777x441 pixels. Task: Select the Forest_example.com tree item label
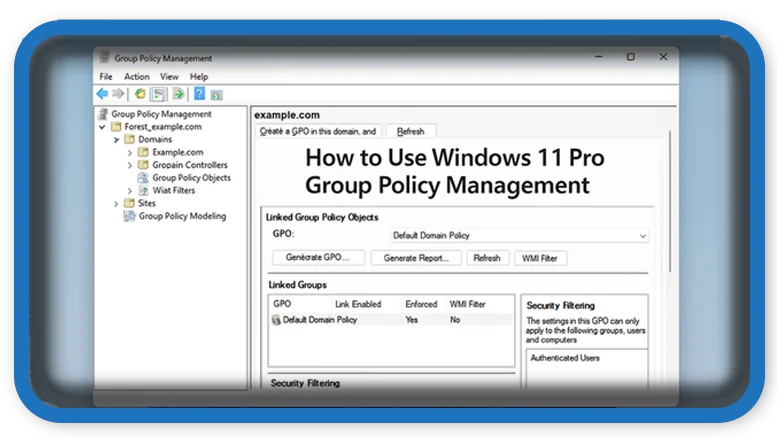(163, 127)
